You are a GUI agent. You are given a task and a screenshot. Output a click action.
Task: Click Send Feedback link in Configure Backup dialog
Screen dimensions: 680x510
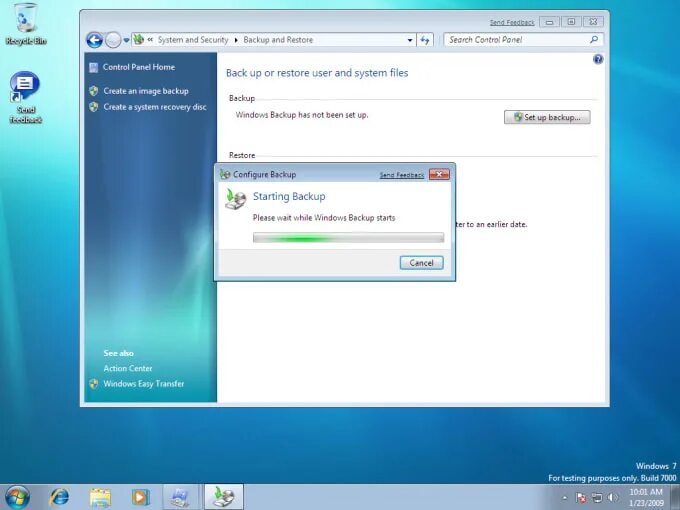coord(402,175)
